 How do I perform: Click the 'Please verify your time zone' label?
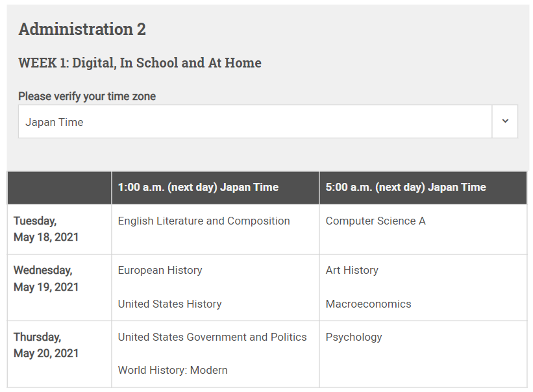87,96
